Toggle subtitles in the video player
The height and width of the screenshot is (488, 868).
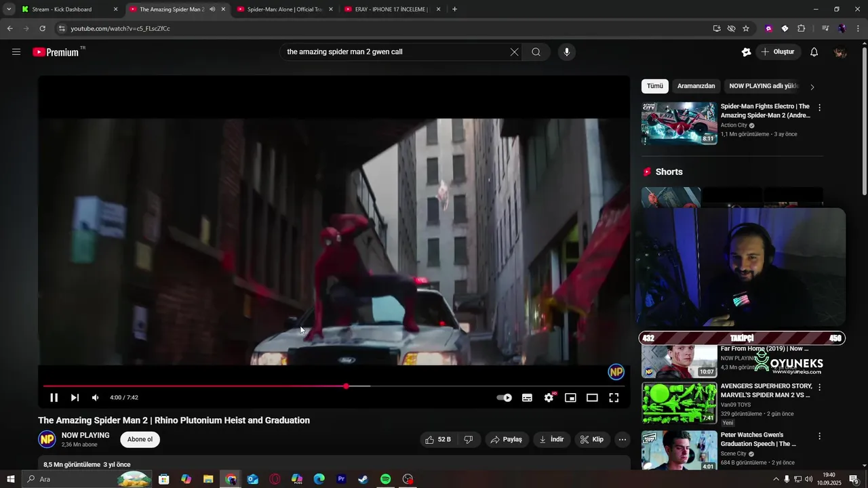[527, 398]
